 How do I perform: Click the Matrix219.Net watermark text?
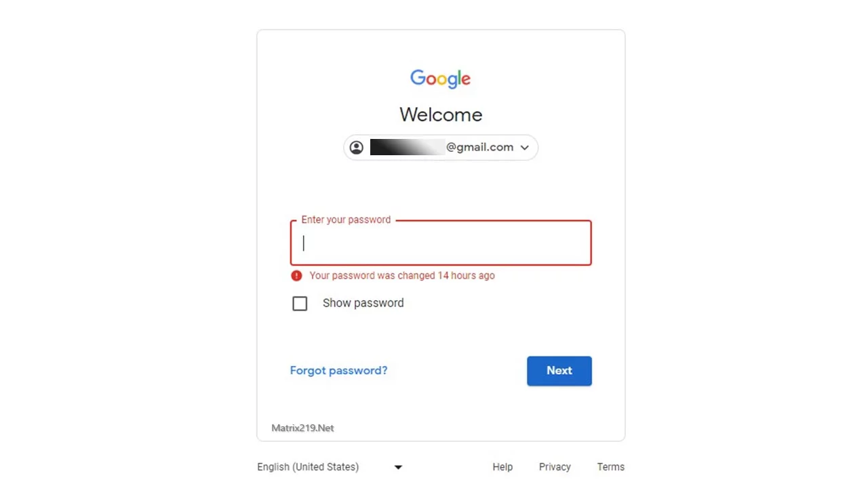coord(302,428)
